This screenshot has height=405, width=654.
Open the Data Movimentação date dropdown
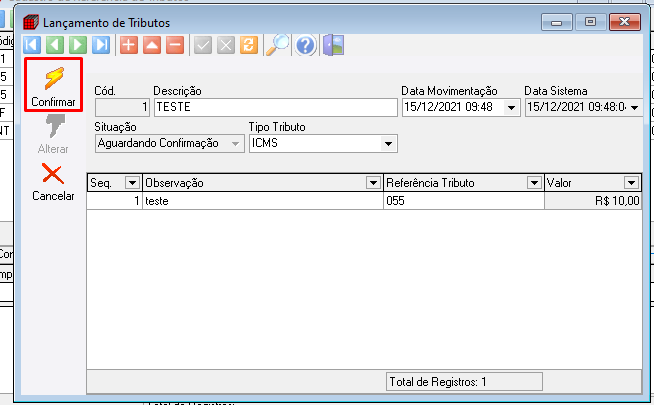[x=511, y=108]
